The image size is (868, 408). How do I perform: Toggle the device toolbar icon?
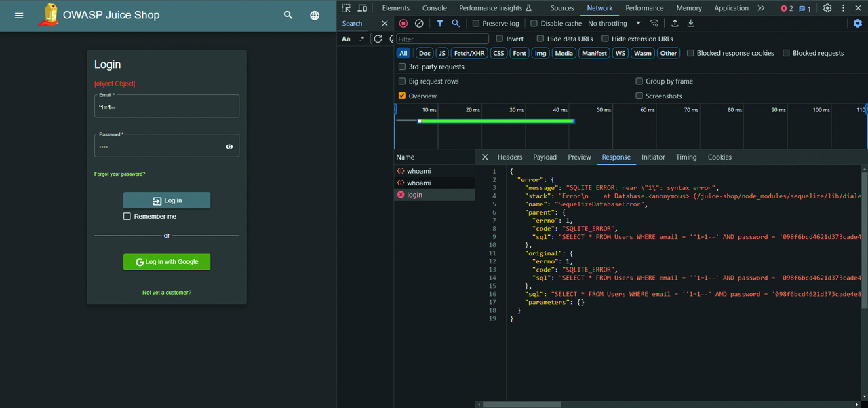(362, 8)
